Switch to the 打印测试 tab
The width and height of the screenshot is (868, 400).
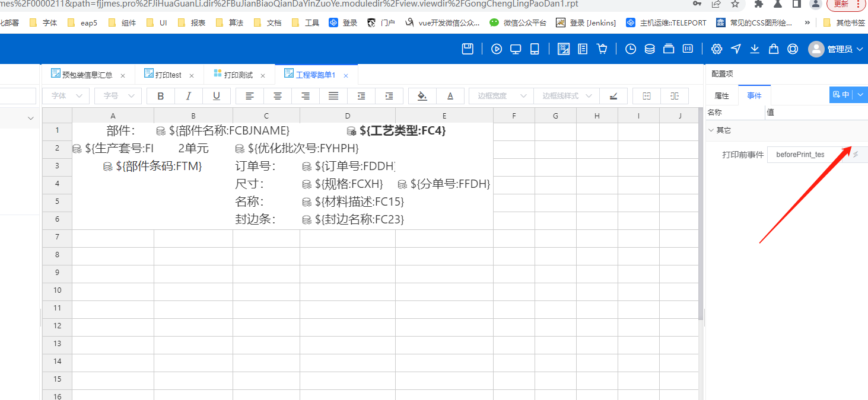pyautogui.click(x=239, y=75)
